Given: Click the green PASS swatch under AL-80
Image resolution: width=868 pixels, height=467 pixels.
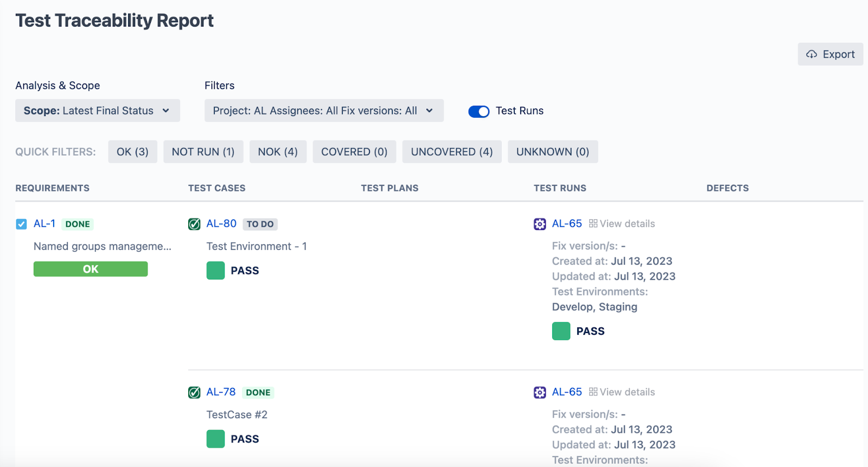Looking at the screenshot, I should click(x=215, y=270).
